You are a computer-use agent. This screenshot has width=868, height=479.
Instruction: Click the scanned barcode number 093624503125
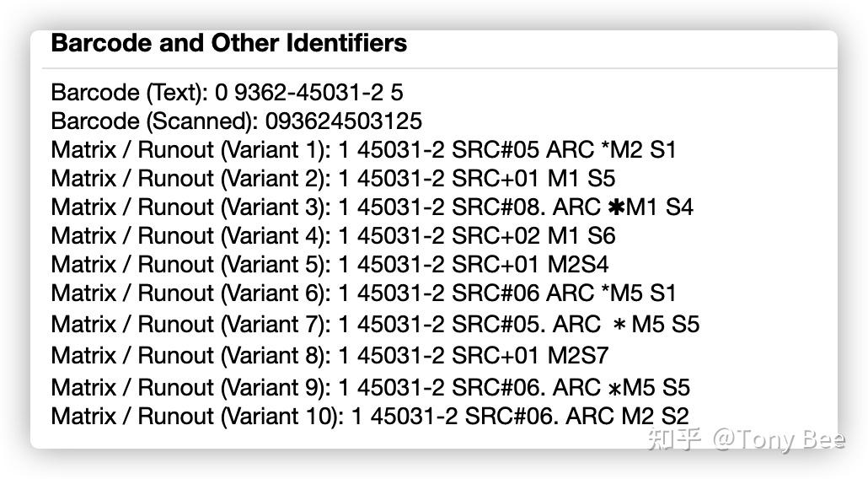coord(343,121)
